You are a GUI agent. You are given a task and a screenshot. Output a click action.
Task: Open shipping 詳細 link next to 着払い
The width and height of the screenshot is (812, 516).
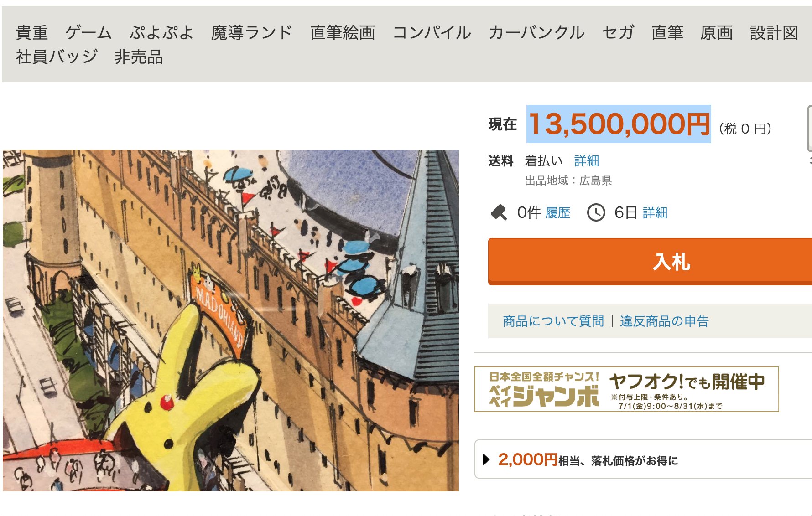click(x=586, y=160)
